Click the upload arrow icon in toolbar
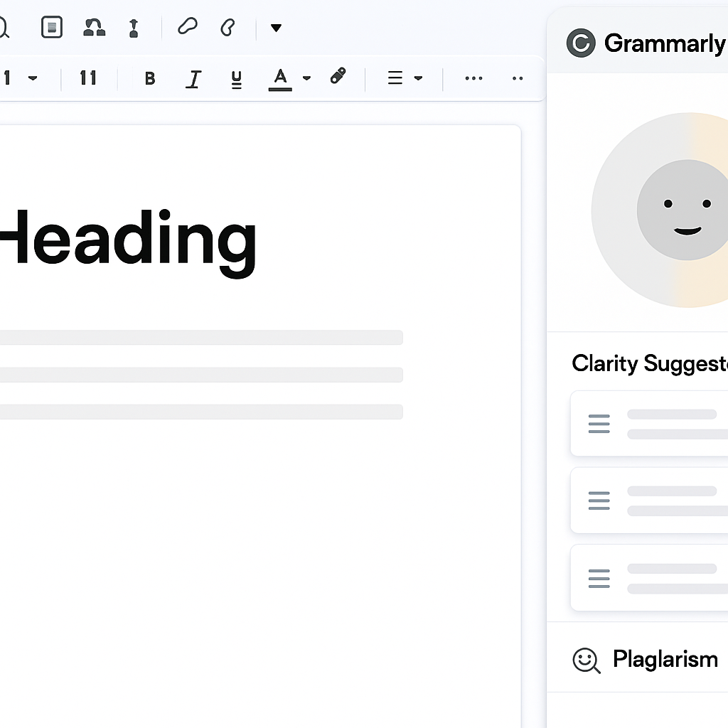This screenshot has height=728, width=728. [134, 28]
